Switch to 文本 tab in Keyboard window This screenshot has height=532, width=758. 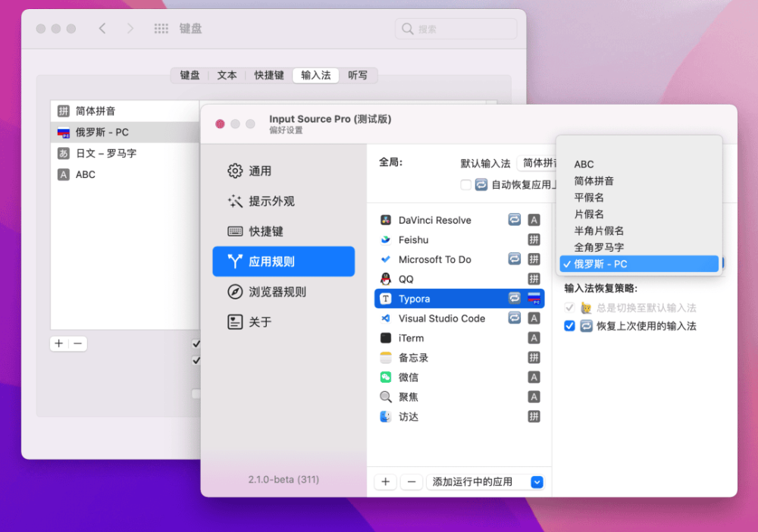click(x=227, y=75)
